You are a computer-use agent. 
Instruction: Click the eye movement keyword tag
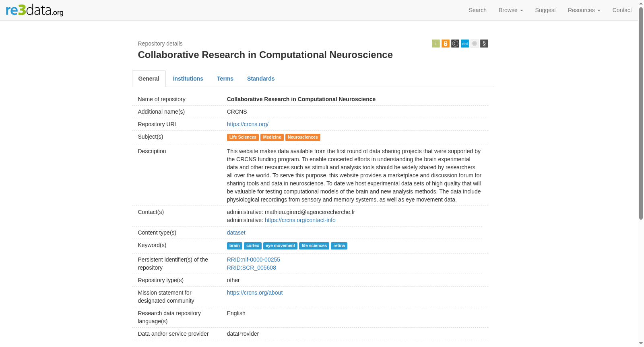coord(280,246)
